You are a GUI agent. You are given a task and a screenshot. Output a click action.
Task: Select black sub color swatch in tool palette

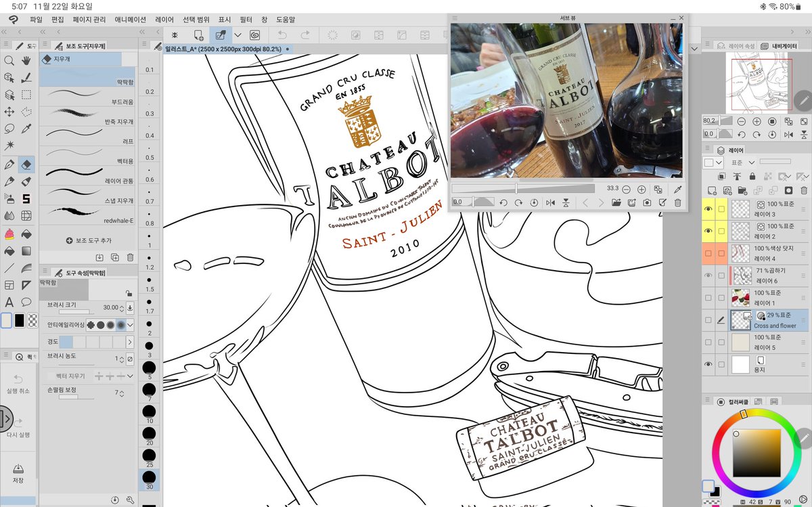click(x=20, y=320)
